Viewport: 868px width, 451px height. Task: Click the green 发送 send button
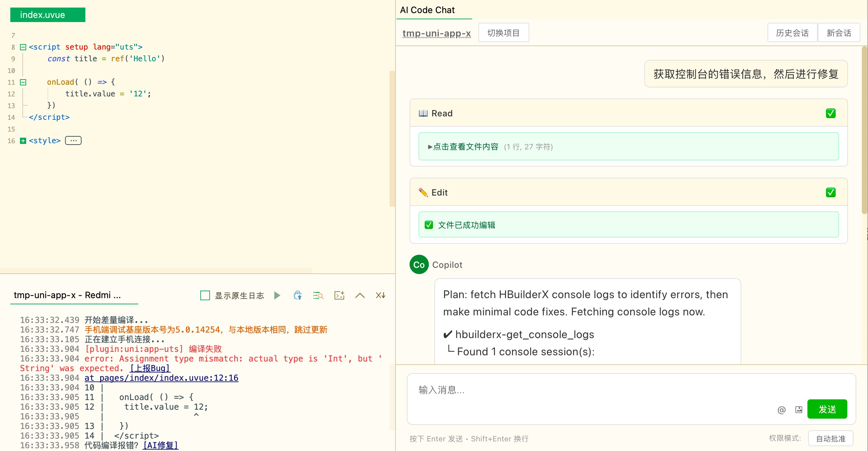[827, 409]
